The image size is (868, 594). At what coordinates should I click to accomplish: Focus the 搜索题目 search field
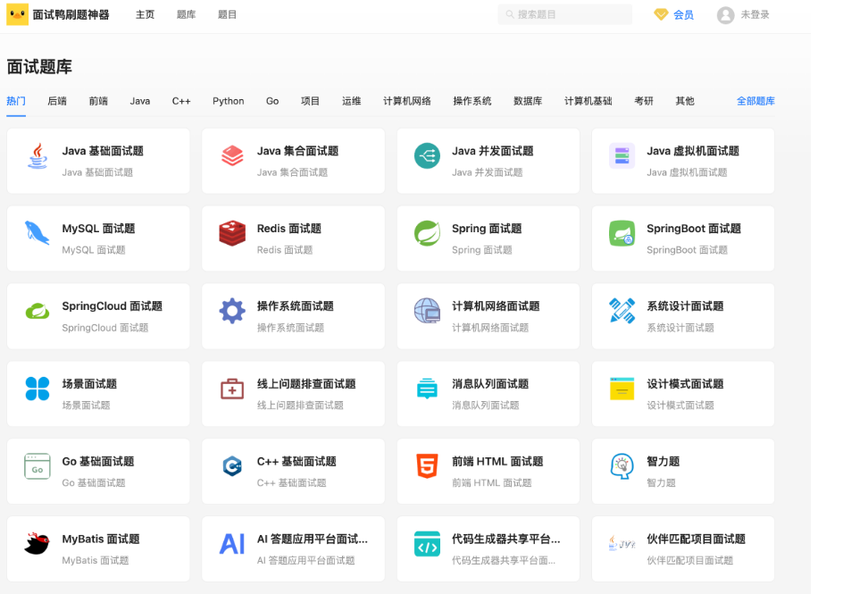coord(564,14)
